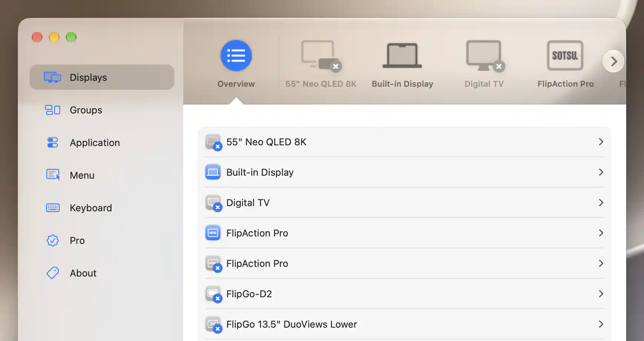Switch to the Built-in Display tab label
The image size is (644, 341).
(402, 84)
